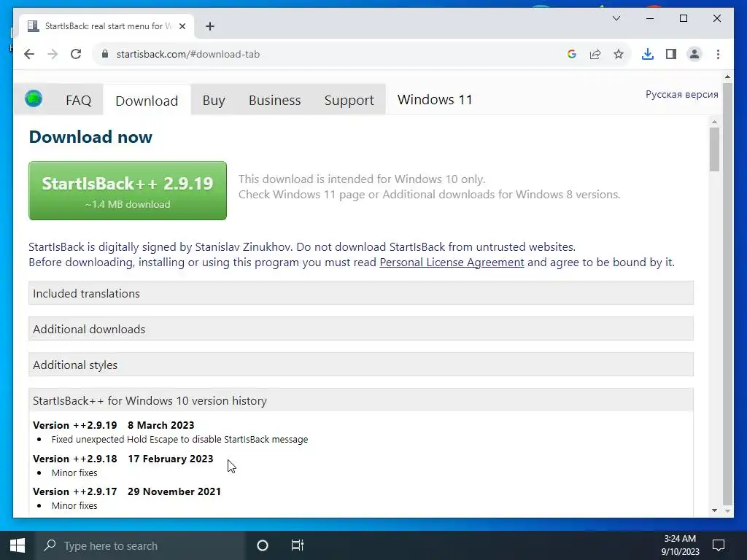The image size is (747, 560).
Task: Toggle the browser side panel icon
Action: [671, 54]
